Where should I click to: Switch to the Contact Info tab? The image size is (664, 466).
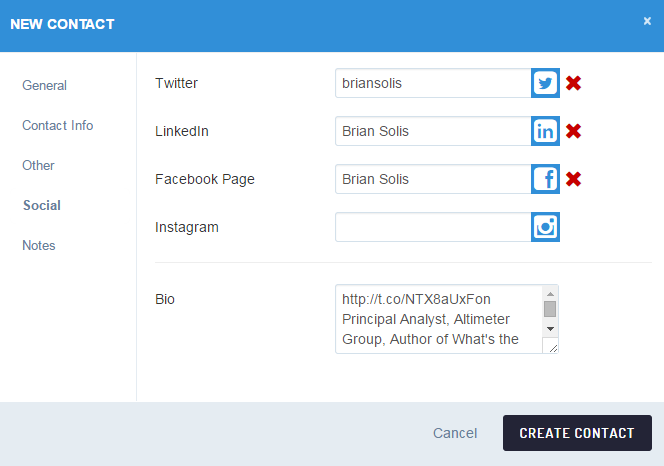pos(58,125)
